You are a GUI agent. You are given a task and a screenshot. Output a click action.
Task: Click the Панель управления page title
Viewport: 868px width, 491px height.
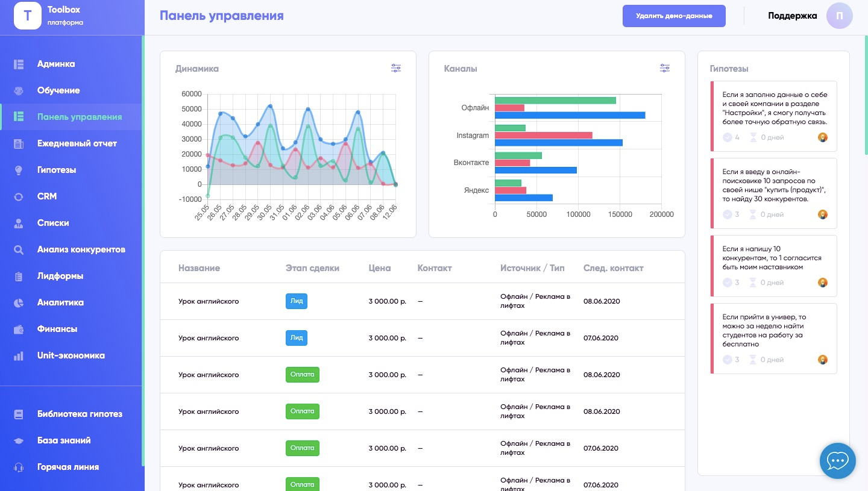(x=222, y=16)
